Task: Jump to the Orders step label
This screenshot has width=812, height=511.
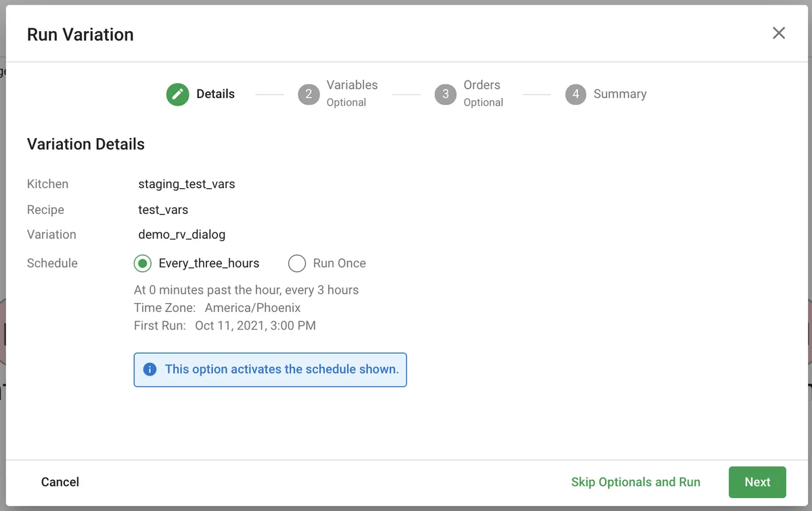Action: [x=482, y=85]
